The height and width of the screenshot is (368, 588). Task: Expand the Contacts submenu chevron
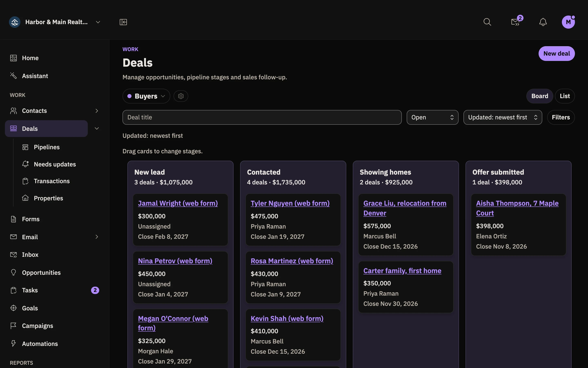pyautogui.click(x=97, y=111)
